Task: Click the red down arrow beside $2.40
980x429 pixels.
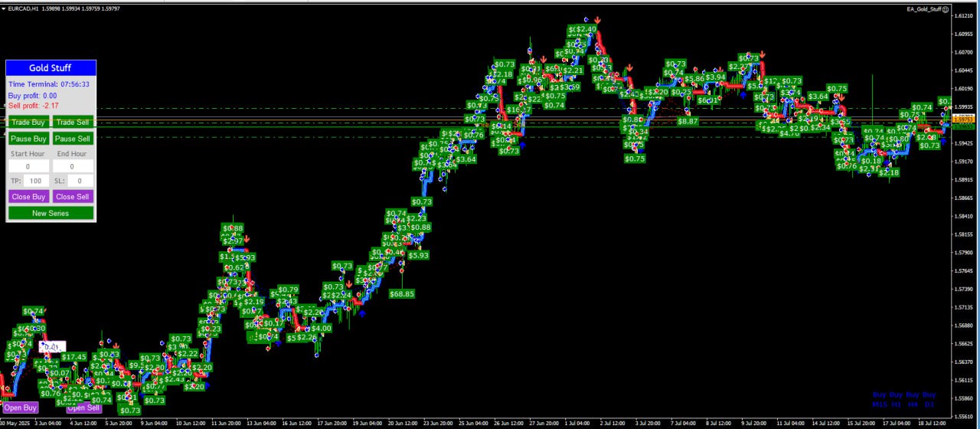Action: [x=597, y=21]
